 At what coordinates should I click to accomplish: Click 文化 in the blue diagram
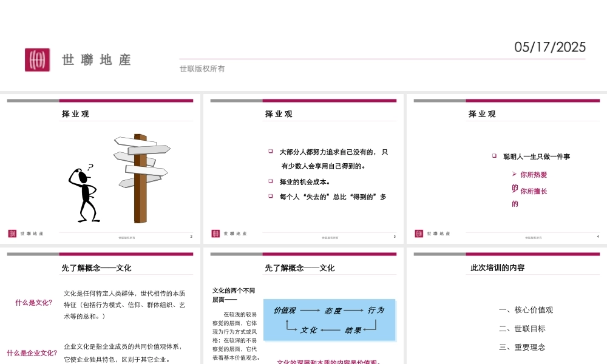pyautogui.click(x=308, y=331)
